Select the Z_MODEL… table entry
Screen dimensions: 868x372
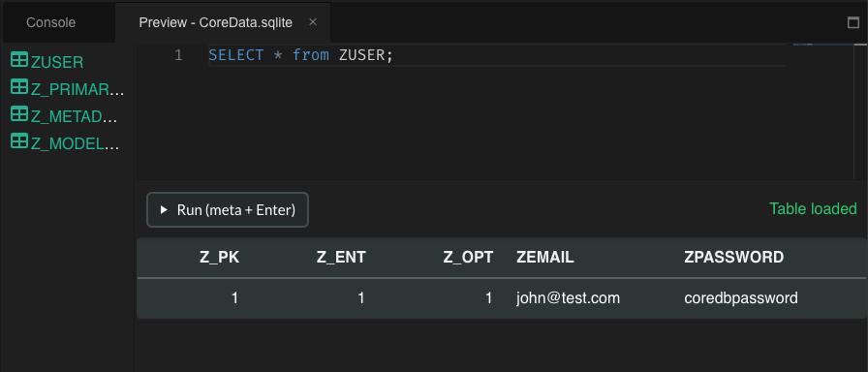[76, 144]
